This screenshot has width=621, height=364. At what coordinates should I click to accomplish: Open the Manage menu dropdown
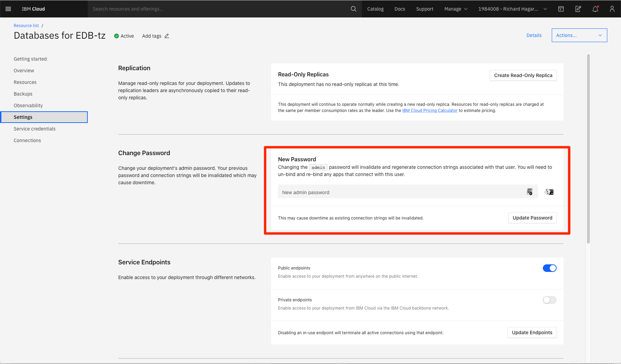456,9
